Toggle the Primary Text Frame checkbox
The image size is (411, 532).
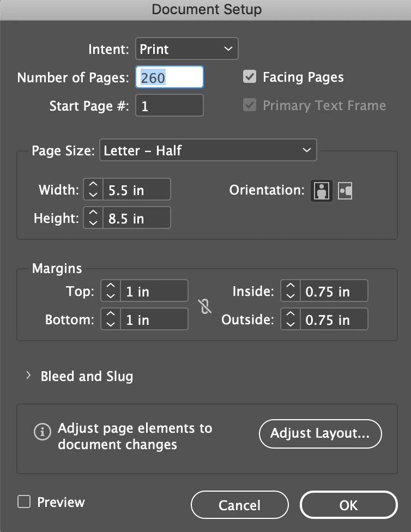click(250, 105)
